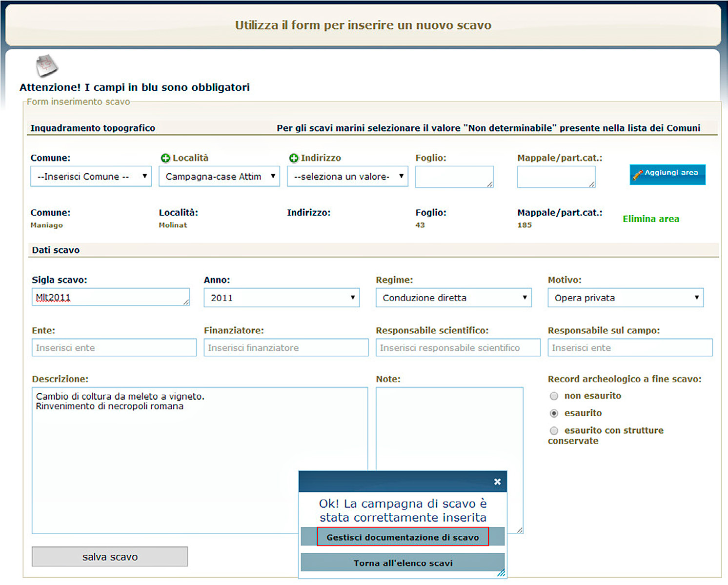Click the Ente input field
Viewport: 728px width, 585px height.
(x=114, y=348)
